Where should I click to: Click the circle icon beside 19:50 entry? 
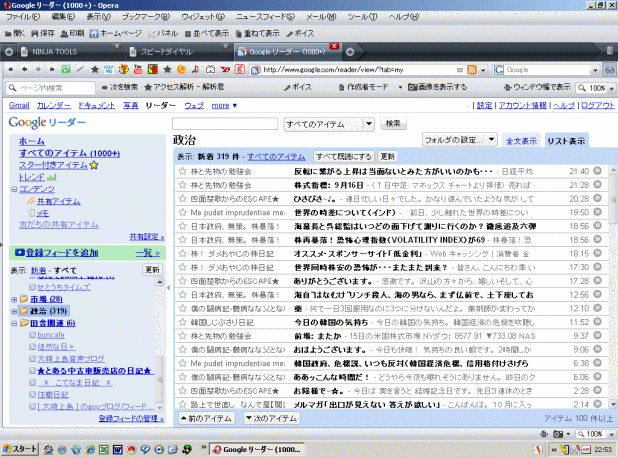598,212
